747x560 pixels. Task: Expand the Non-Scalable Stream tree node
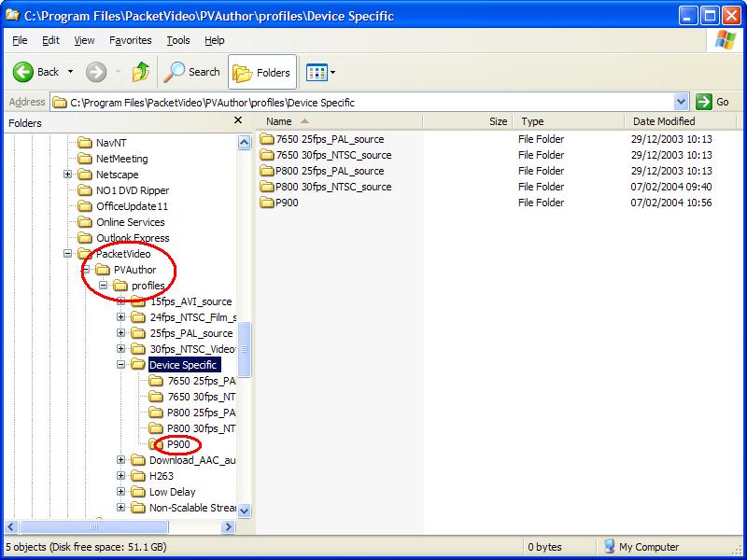(121, 508)
